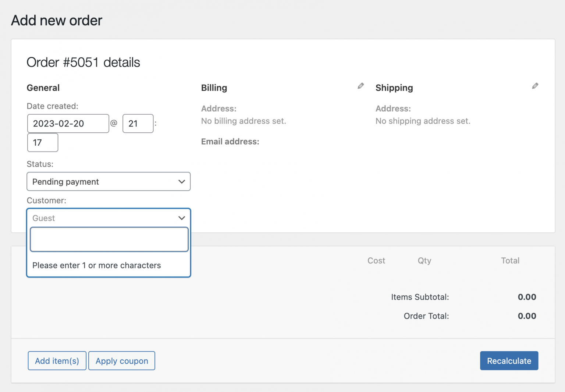Select the Order #5051 details heading

click(83, 62)
